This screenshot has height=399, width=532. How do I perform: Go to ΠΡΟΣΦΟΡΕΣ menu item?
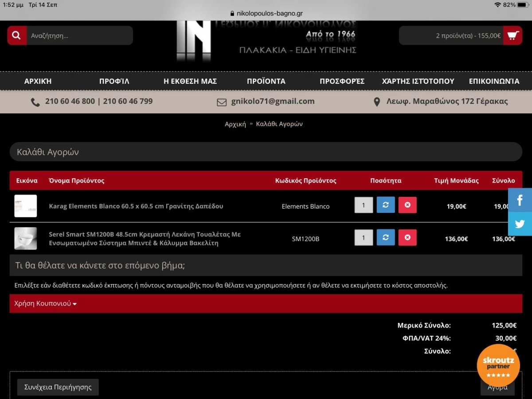point(342,81)
